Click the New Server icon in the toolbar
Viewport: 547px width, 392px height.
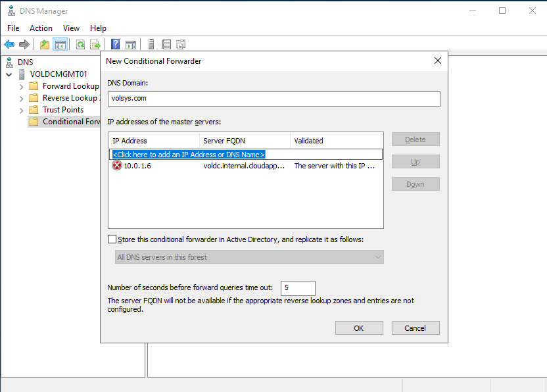(151, 45)
